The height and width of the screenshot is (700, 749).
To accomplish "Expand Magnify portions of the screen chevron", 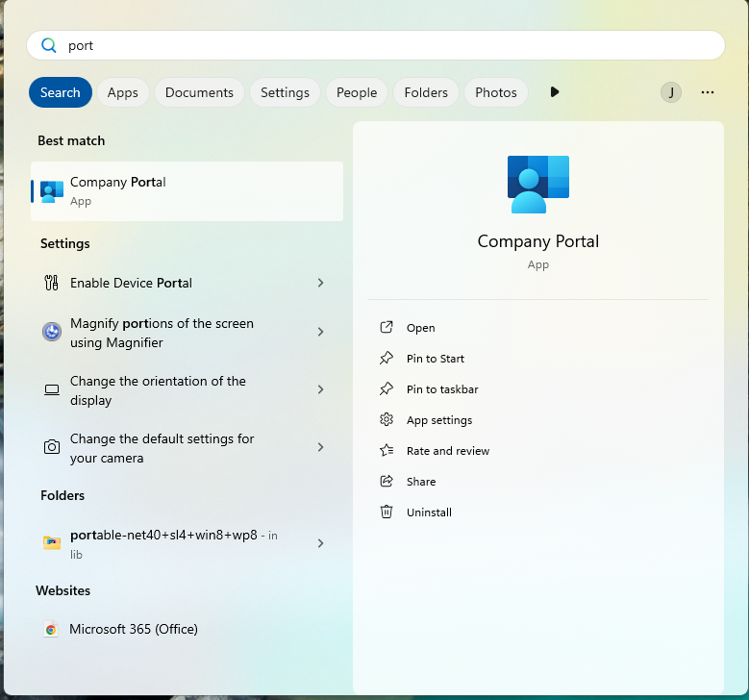I will 320,332.
